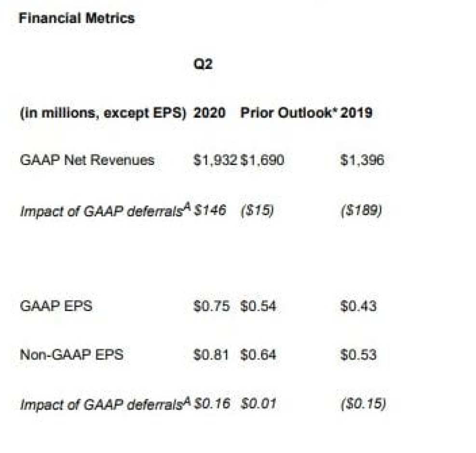476x453 pixels.
Task: Click the $0.64 prior outlook EPS
Action: 258,355
